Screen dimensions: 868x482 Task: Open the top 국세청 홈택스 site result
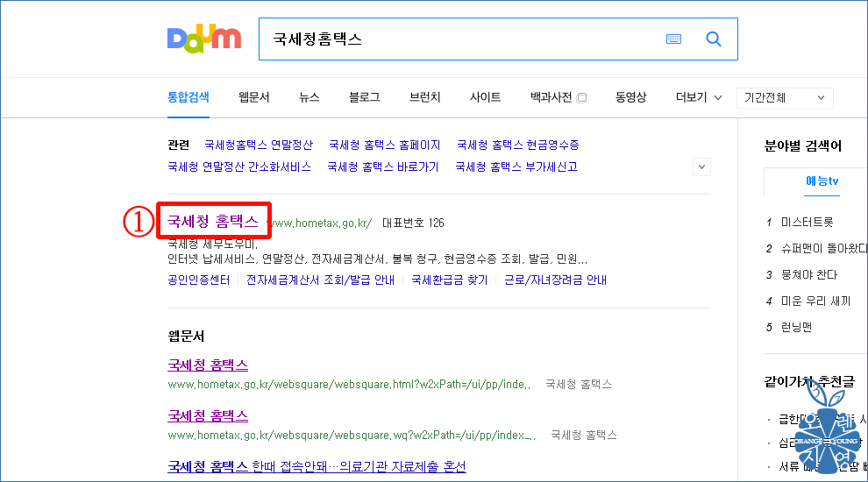coord(213,222)
